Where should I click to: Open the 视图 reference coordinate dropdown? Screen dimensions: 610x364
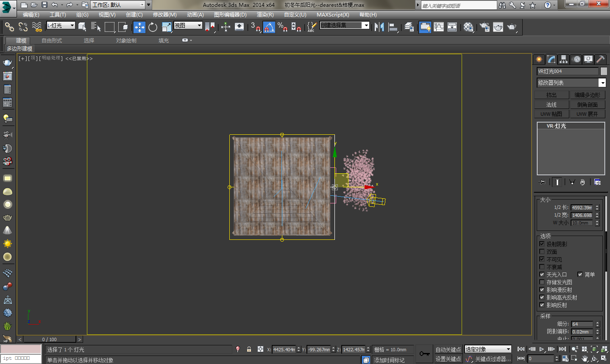188,25
